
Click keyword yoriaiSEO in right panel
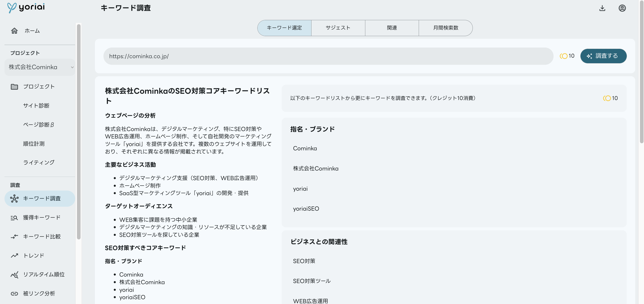(x=306, y=208)
